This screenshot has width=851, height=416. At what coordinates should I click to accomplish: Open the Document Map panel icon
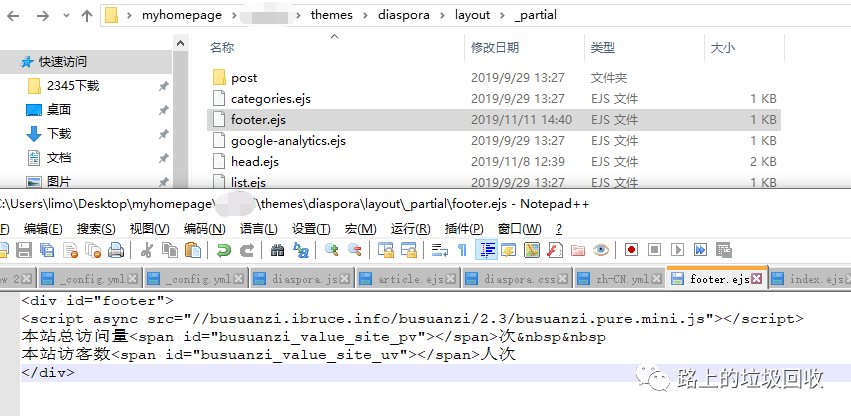coord(532,250)
